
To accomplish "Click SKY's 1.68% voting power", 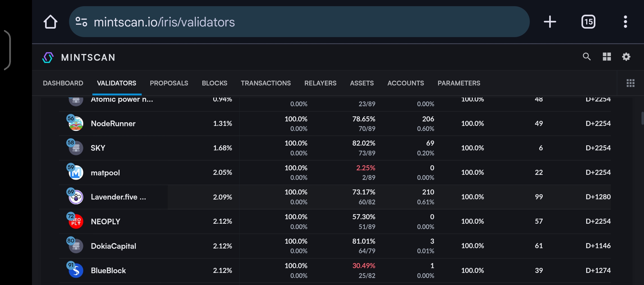I will 223,148.
